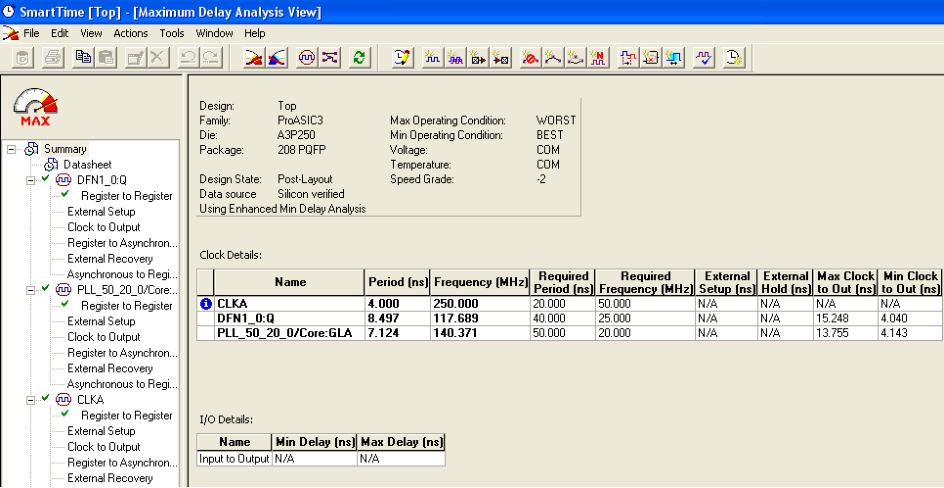Image resolution: width=944 pixels, height=488 pixels.
Task: Click the Add Output Delay constraint icon
Action: pos(500,58)
